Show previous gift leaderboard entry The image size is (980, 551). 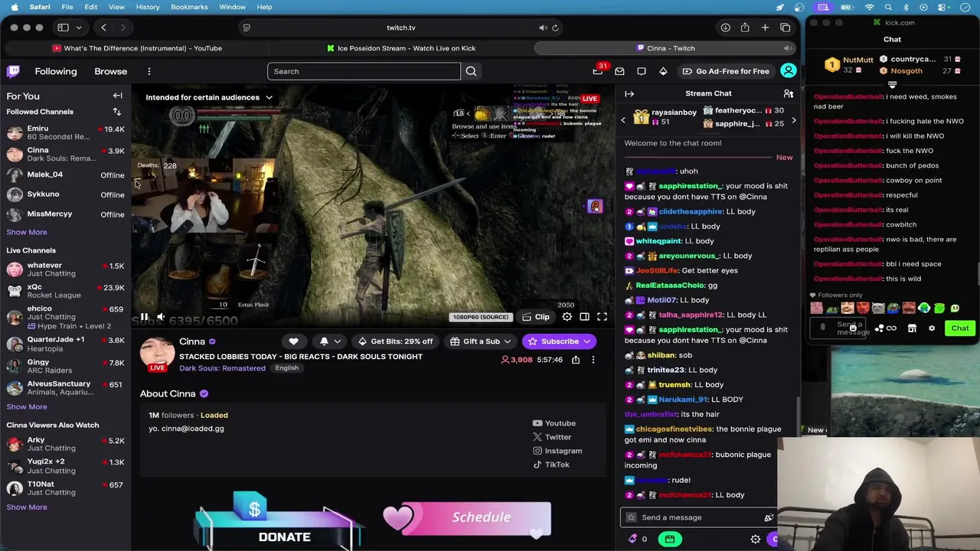[x=623, y=120]
